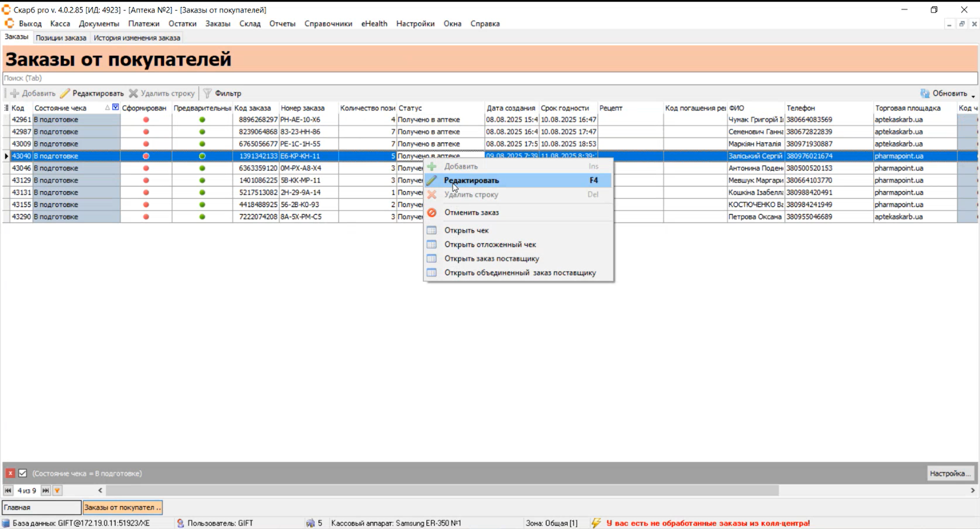Uncheck the Состояние чека filter checkbox
This screenshot has height=529, width=980.
coord(23,473)
